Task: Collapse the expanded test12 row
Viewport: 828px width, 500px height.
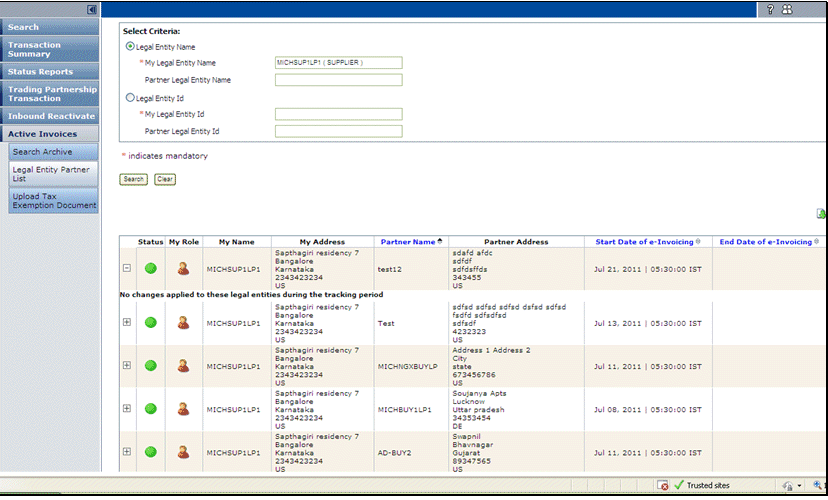Action: coord(127,268)
